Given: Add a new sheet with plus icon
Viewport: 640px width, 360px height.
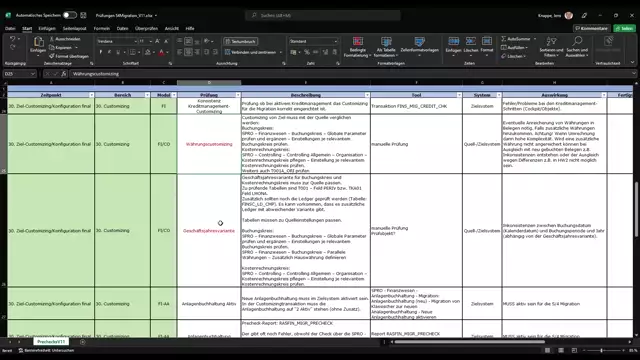Looking at the screenshot, I should click(x=82, y=342).
